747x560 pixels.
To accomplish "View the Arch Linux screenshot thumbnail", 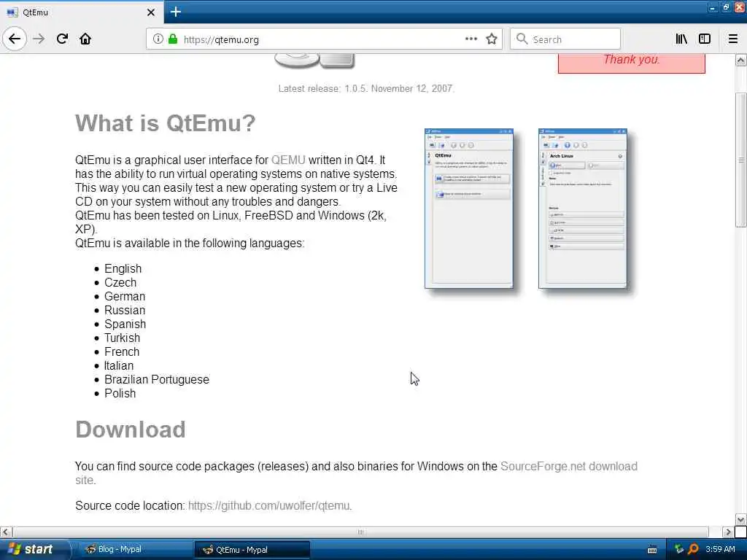I will pyautogui.click(x=583, y=208).
